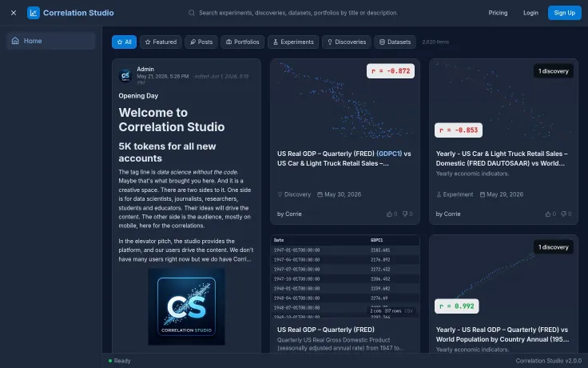Click the 1 discovery badge on the r = 0.992 card
The image size is (588, 368).
(x=554, y=247)
